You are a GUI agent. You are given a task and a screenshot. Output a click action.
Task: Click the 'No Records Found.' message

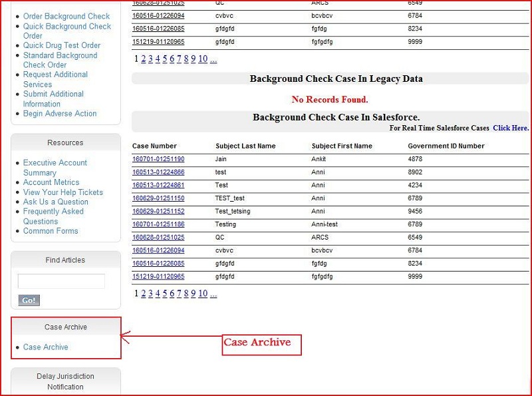point(330,100)
